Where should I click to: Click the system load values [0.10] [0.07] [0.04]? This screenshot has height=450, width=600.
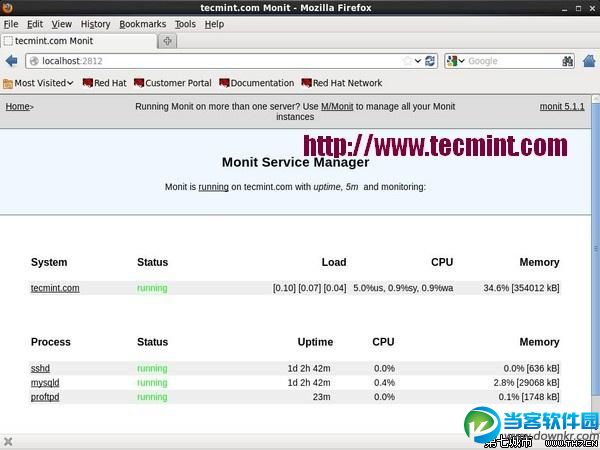(310, 288)
